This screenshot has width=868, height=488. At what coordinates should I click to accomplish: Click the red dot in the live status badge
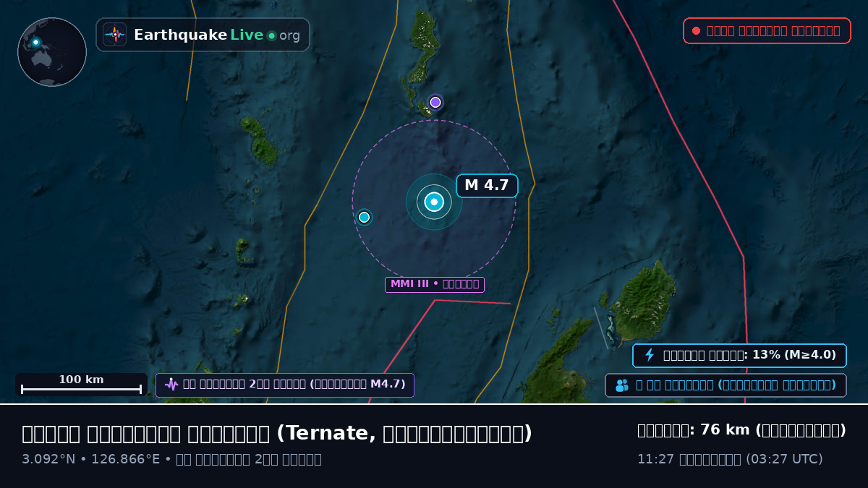[696, 31]
